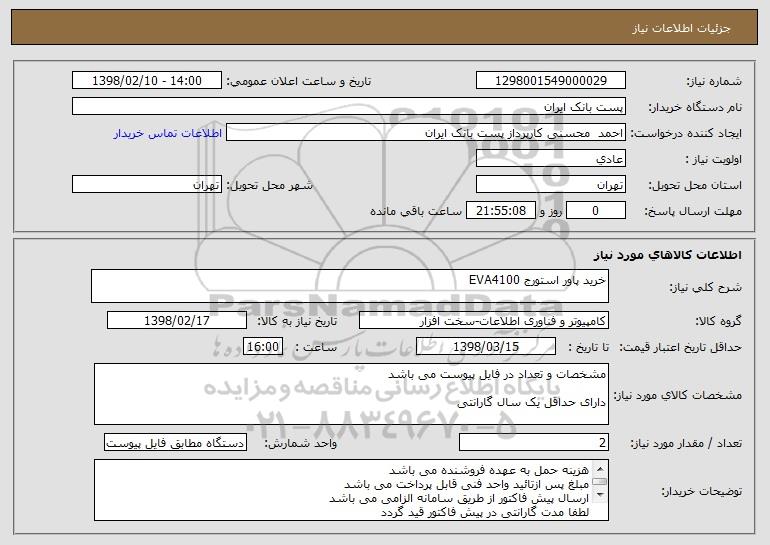This screenshot has height=545, width=770.
Task: Click the line لطفا مدت گارانتی در پیش فاکتور
Action: (x=485, y=513)
